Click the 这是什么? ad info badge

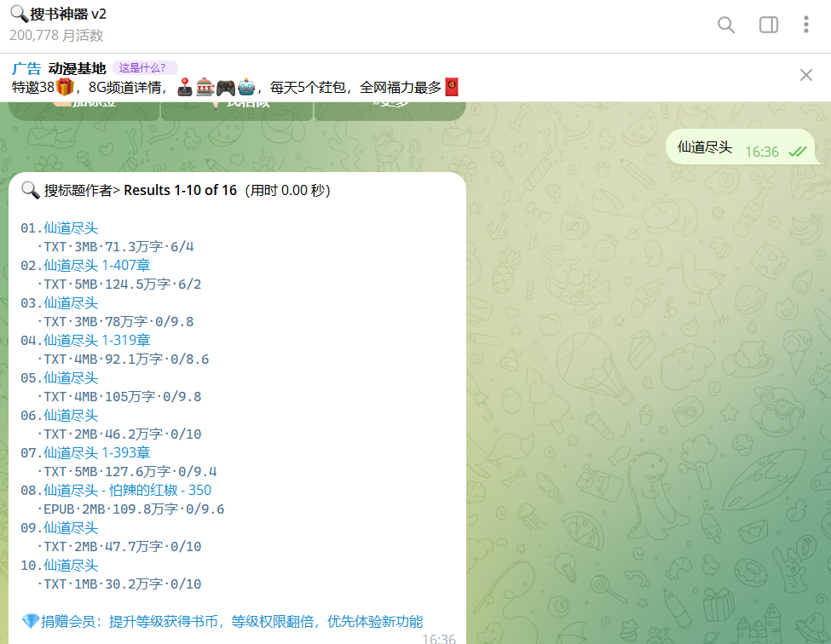tap(145, 68)
